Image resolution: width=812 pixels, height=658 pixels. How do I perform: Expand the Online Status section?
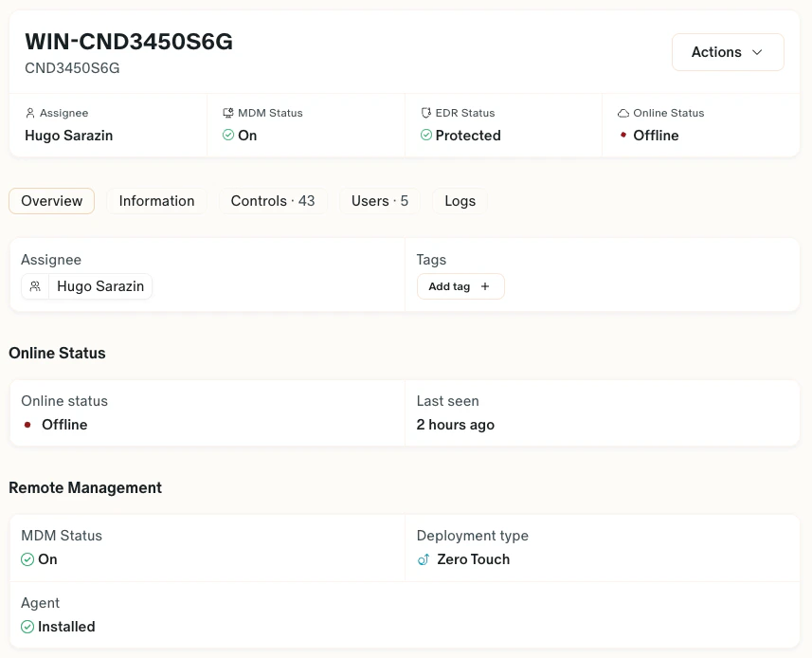coord(57,353)
